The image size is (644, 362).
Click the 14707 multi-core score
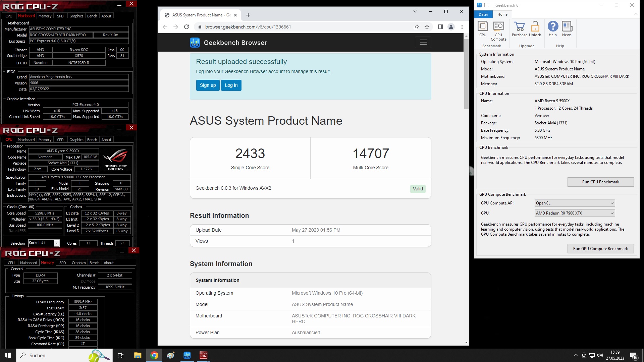(x=371, y=154)
